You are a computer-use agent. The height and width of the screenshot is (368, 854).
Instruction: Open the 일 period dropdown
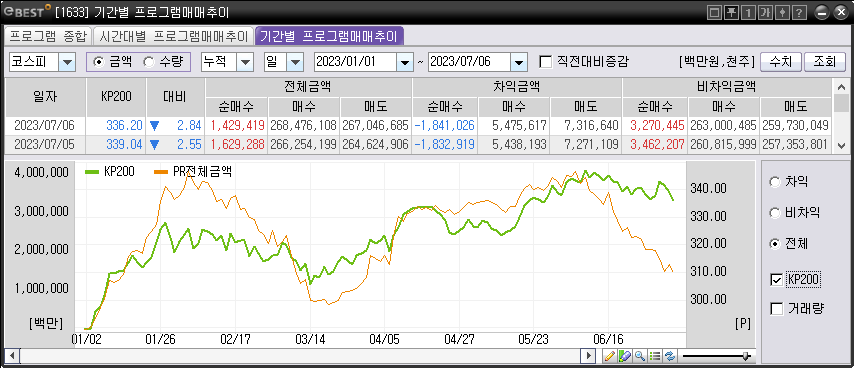pyautogui.click(x=295, y=62)
